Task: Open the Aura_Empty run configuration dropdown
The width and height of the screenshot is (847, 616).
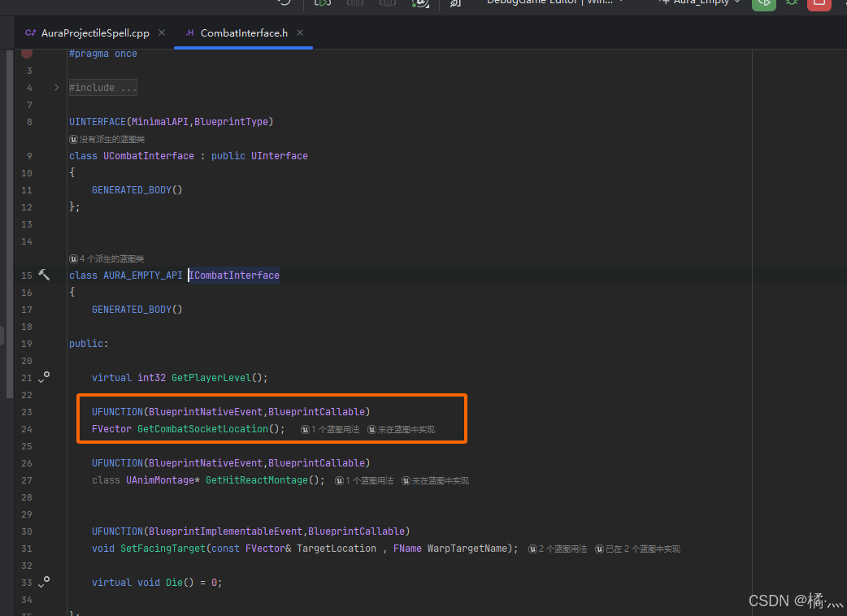Action: 700,2
